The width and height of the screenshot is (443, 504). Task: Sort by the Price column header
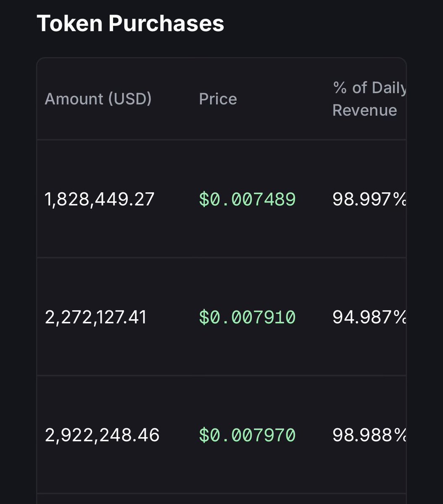(218, 99)
